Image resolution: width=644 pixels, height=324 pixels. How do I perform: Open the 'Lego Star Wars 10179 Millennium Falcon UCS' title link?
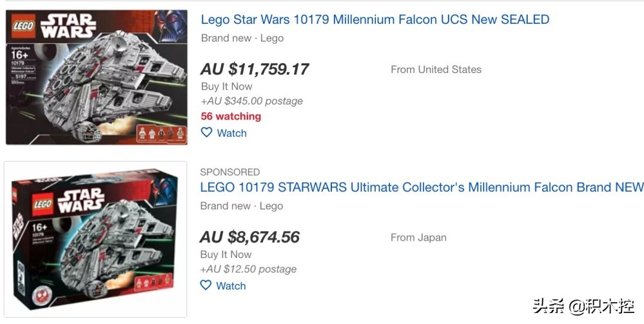375,19
